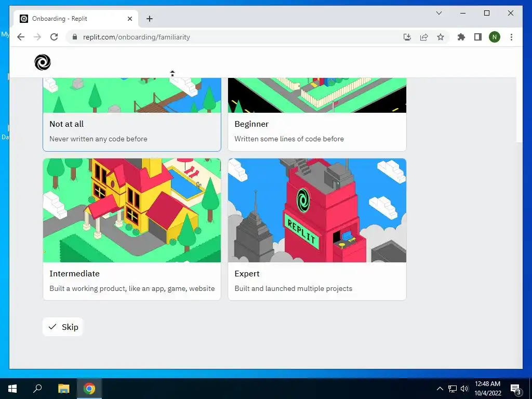The height and width of the screenshot is (399, 532).
Task: Click the Skip button
Action: tap(63, 327)
